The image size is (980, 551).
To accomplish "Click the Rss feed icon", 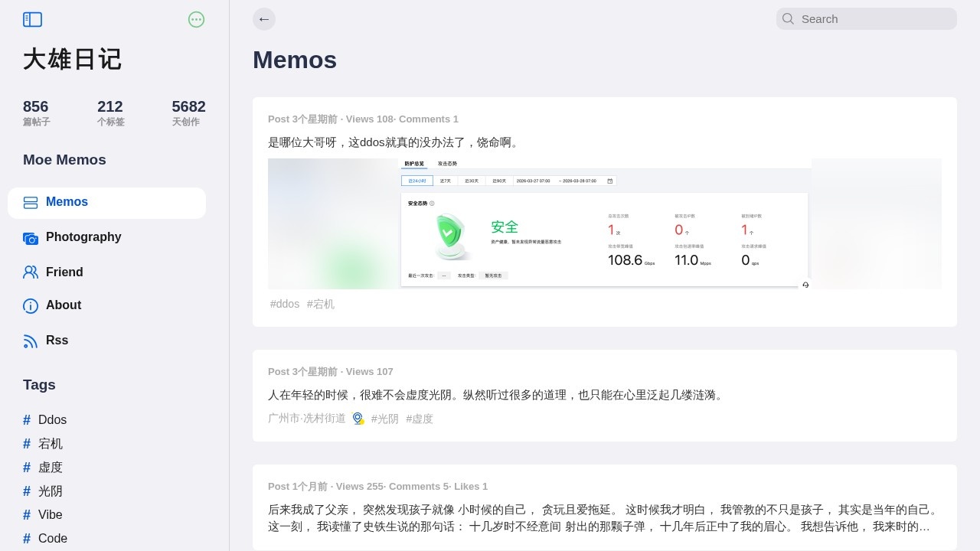I will 31,341.
